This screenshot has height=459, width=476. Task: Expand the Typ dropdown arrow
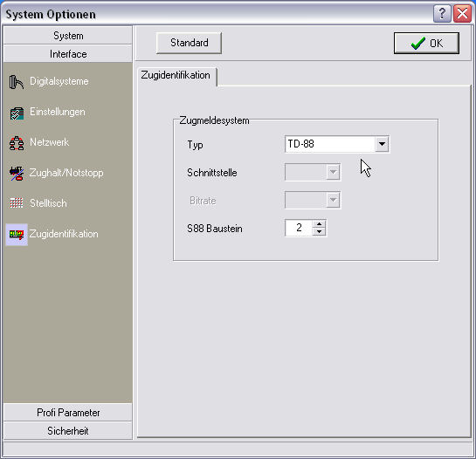(382, 144)
